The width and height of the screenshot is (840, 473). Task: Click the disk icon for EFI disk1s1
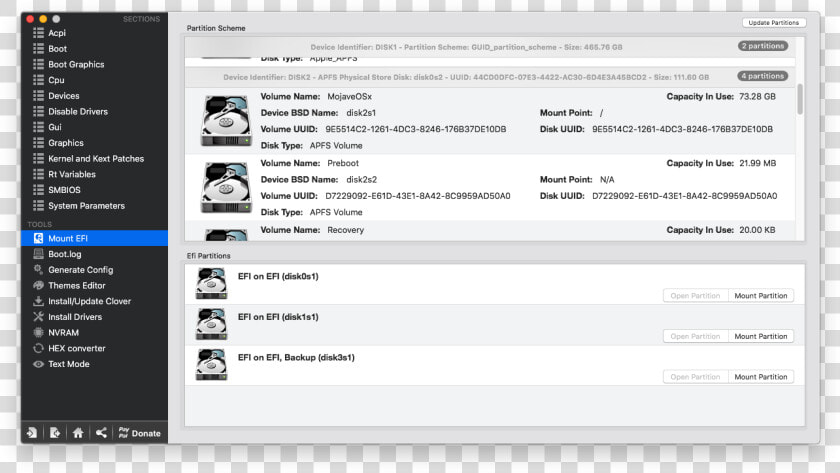click(x=212, y=324)
